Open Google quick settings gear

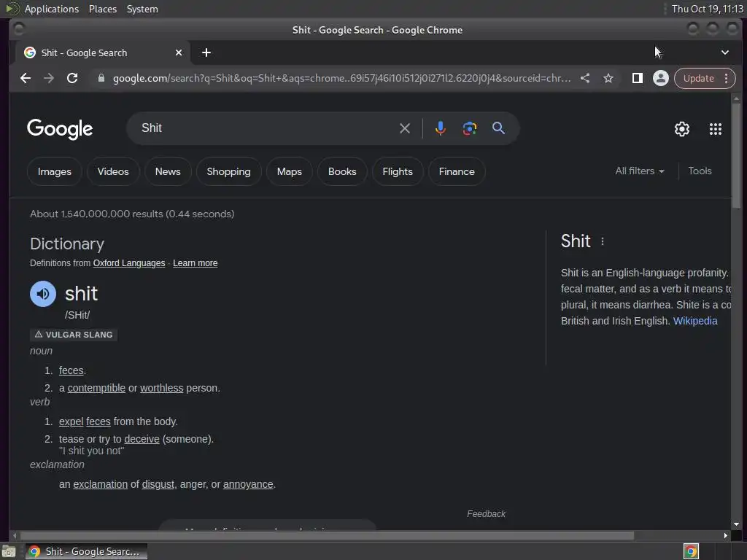(682, 129)
